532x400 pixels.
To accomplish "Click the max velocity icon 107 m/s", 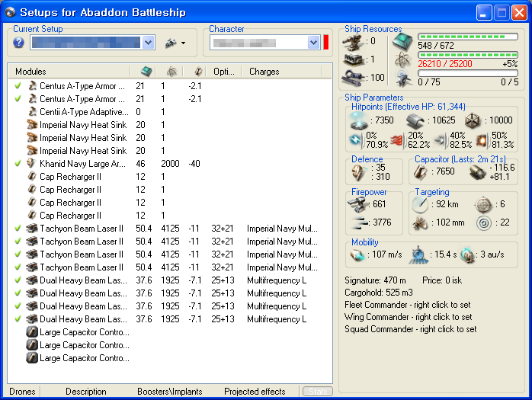I will click(x=357, y=254).
